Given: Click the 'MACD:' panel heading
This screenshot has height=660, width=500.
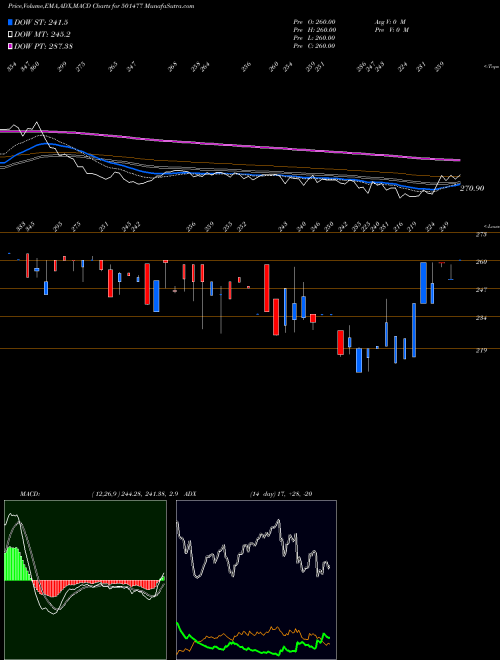Looking at the screenshot, I should (30, 494).
